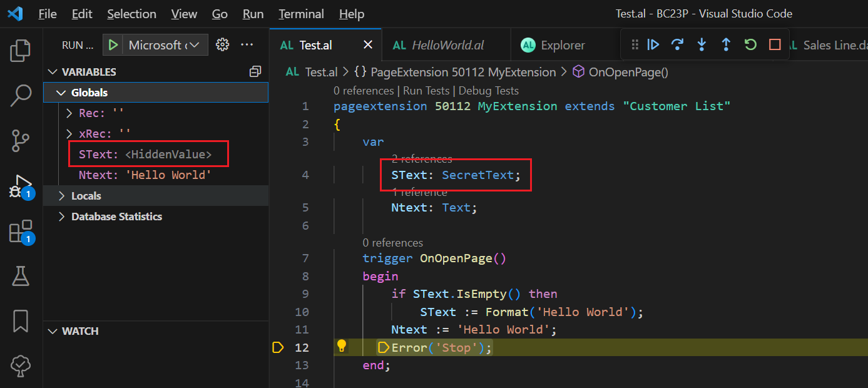This screenshot has width=868, height=388.
Task: Expand the xRec variable
Action: 70,134
